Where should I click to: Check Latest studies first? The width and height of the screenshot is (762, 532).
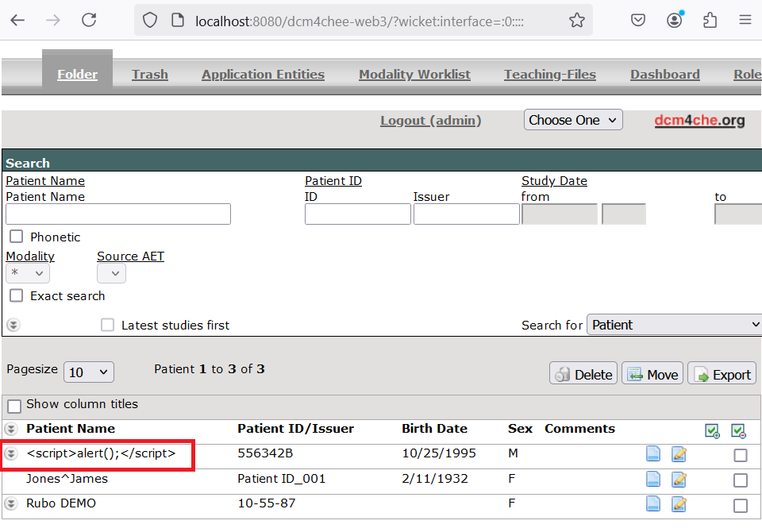coord(107,325)
